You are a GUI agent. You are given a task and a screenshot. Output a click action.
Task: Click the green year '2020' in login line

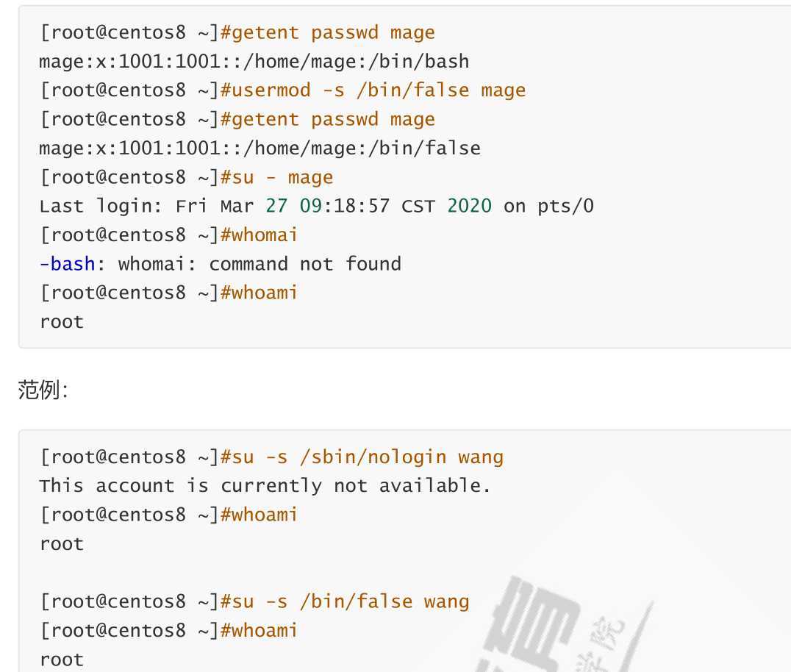pyautogui.click(x=469, y=207)
